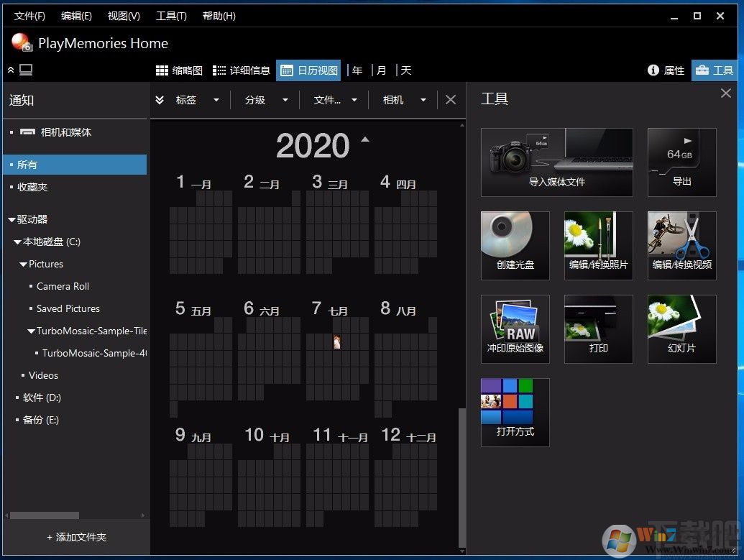Click the photo thumbnail in July calendar
The image size is (744, 560).
(x=336, y=343)
